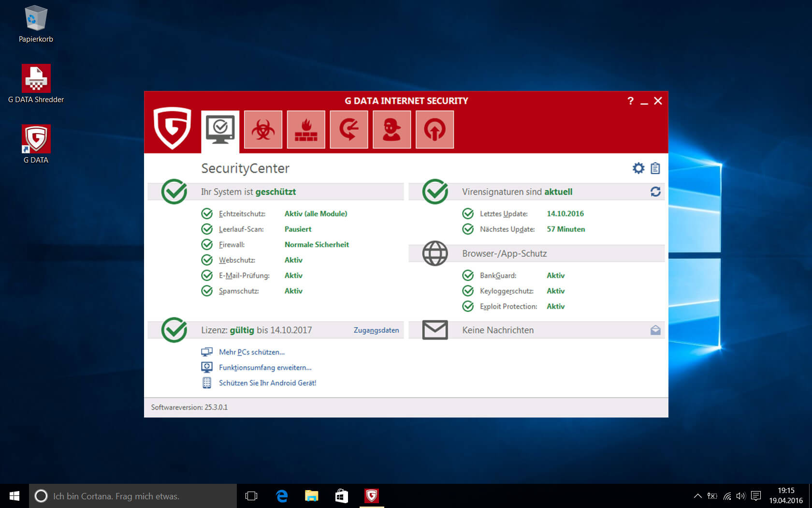Screen dimensions: 812x508
Task: Click Funktionsumfang erweitern link
Action: point(265,367)
